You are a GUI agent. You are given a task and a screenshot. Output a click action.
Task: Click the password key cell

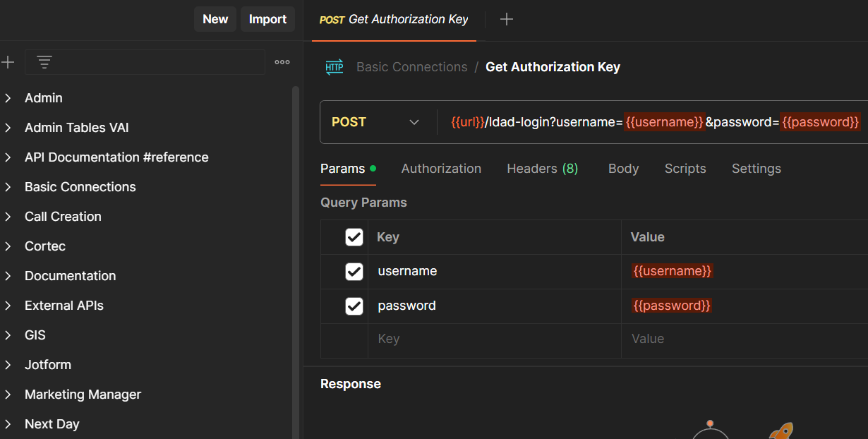[x=494, y=306]
